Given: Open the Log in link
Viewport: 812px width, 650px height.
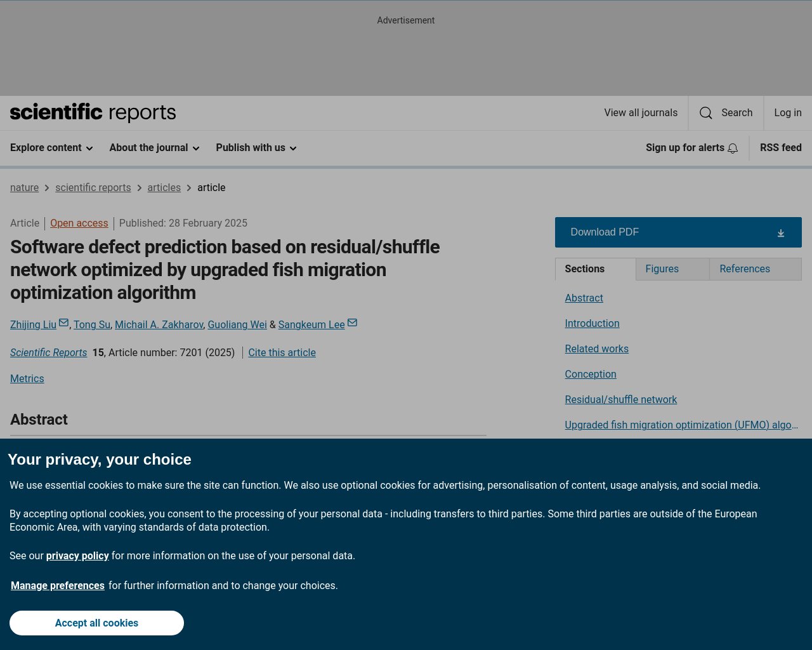Looking at the screenshot, I should coord(788,113).
